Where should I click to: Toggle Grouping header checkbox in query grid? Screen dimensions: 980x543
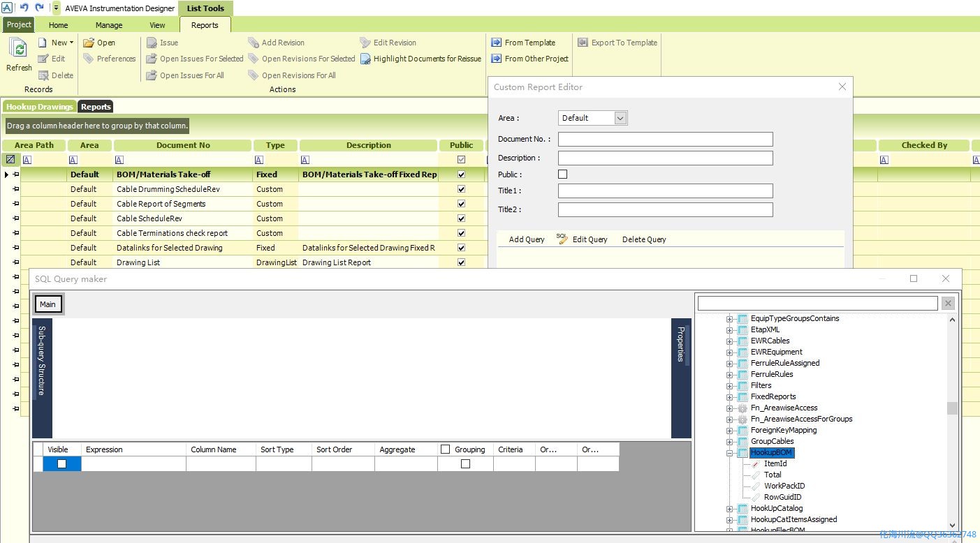(x=446, y=449)
